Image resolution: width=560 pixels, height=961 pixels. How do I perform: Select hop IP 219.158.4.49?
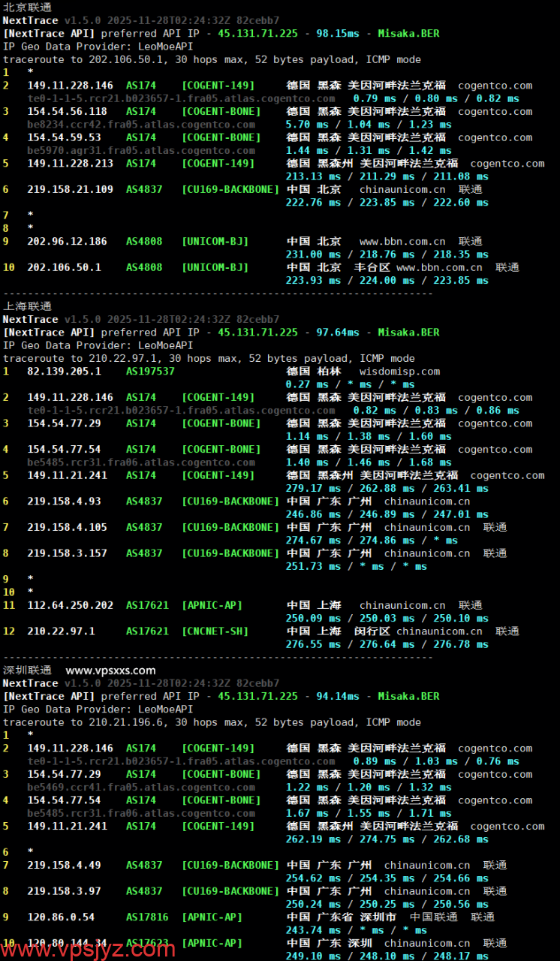pos(65,866)
